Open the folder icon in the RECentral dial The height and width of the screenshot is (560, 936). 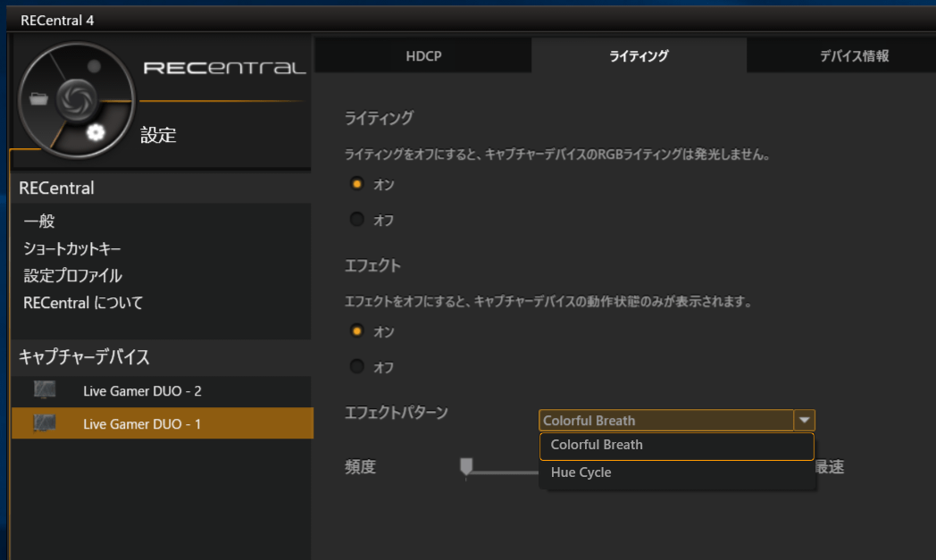[38, 99]
